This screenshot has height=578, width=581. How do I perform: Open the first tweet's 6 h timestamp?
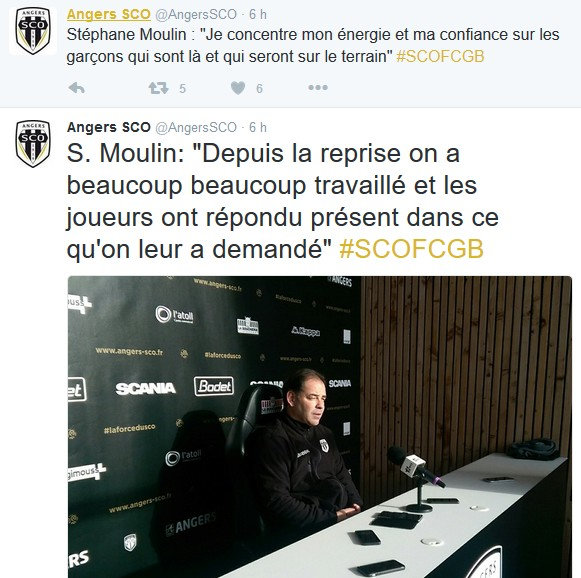point(258,14)
